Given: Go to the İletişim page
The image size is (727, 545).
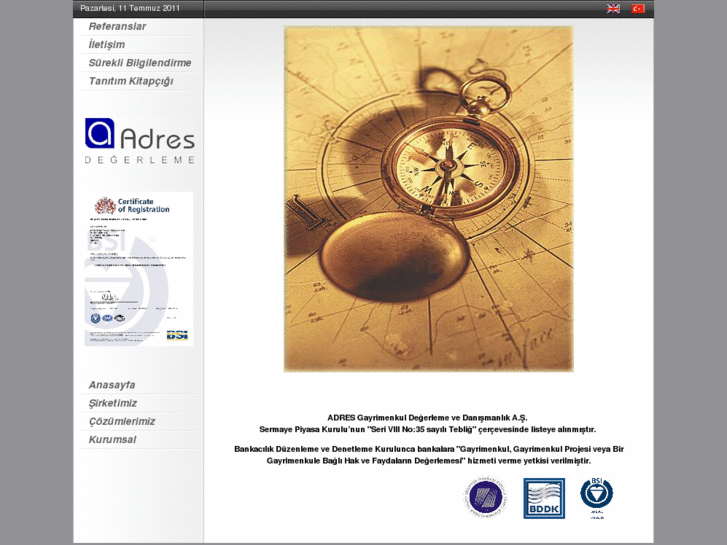Looking at the screenshot, I should (107, 45).
